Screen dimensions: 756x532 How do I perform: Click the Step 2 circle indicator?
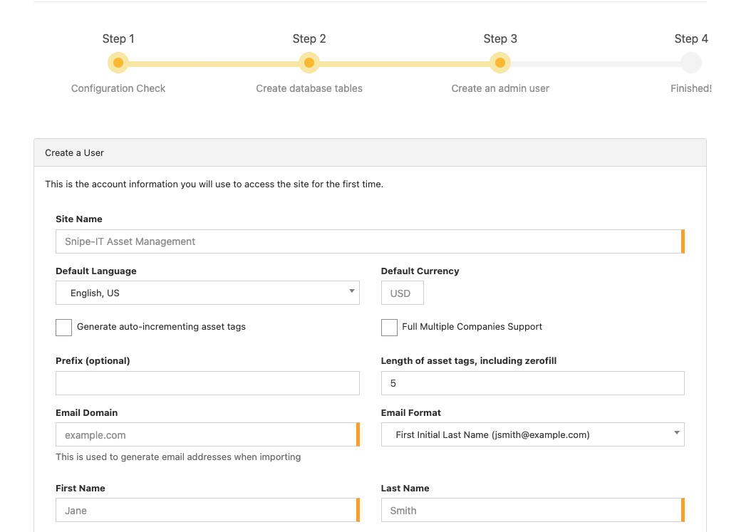tap(309, 63)
